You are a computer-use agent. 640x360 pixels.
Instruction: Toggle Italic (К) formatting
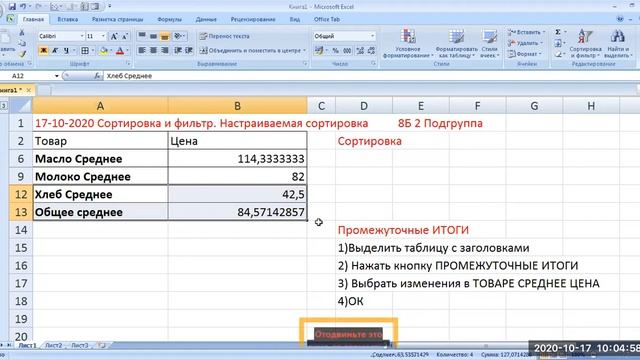(55, 51)
